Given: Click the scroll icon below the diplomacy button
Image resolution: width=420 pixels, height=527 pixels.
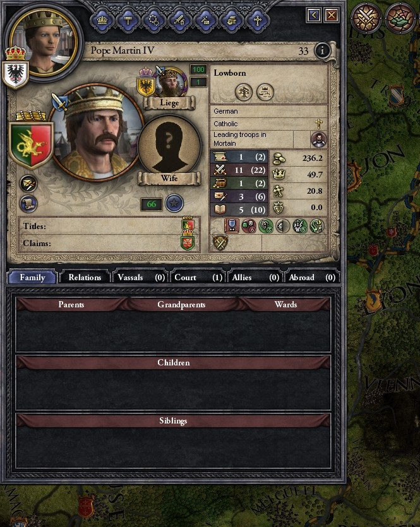Looking at the screenshot, I should click(x=28, y=204).
